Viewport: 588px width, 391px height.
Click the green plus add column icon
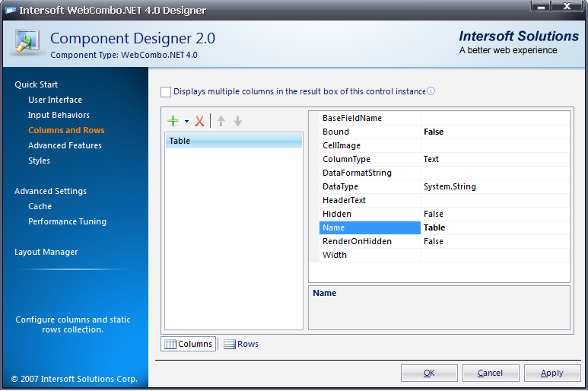click(x=173, y=121)
